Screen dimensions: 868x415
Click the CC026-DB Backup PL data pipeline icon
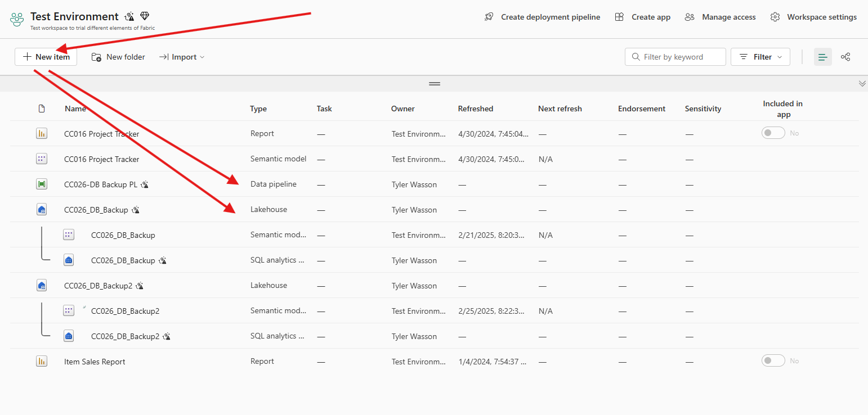(x=42, y=184)
